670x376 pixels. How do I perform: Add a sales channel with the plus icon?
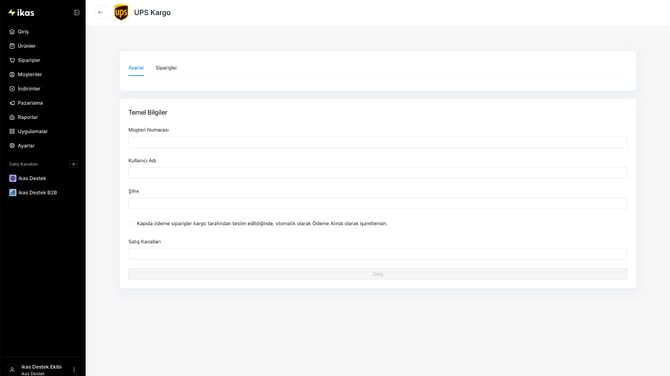pyautogui.click(x=73, y=164)
